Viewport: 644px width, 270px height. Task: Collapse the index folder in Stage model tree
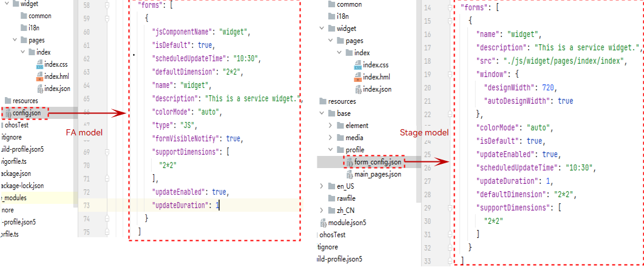pyautogui.click(x=339, y=53)
